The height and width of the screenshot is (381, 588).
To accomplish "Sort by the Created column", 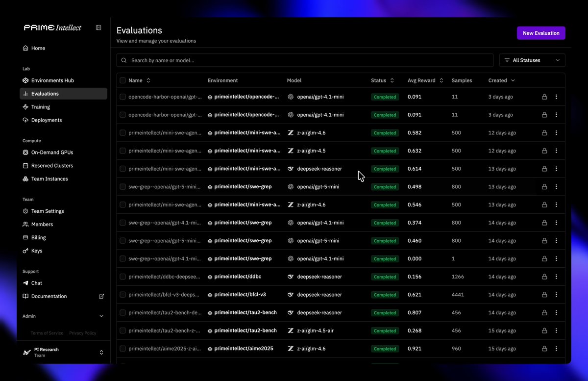I will (x=502, y=80).
